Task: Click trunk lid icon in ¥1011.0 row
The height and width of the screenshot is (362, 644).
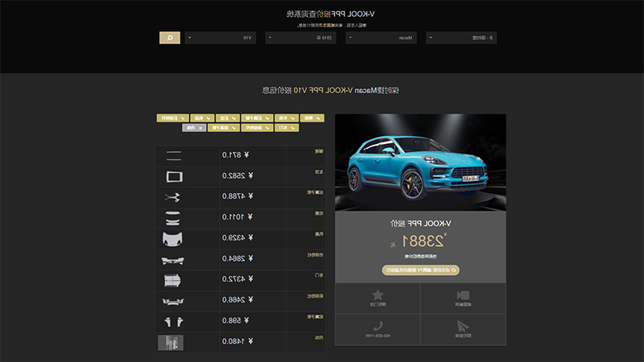Action: (173, 218)
